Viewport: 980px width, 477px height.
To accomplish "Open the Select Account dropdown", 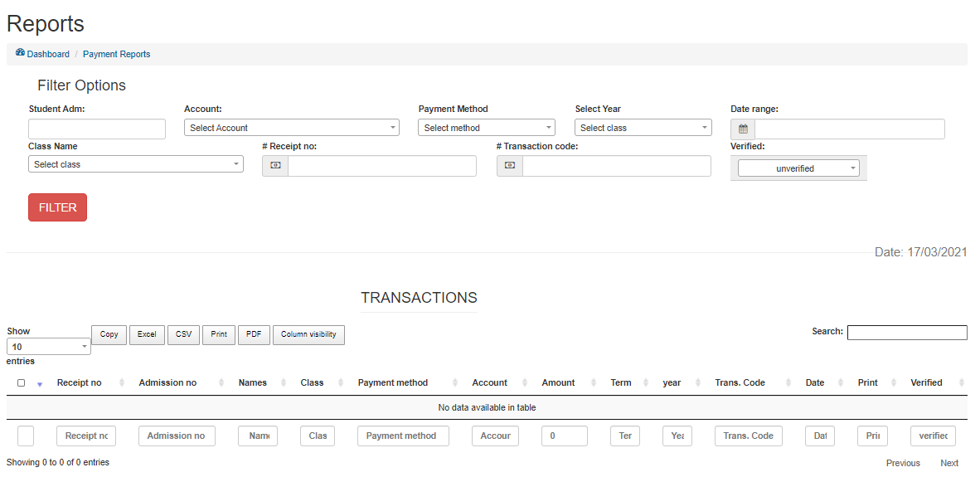I will [x=291, y=128].
